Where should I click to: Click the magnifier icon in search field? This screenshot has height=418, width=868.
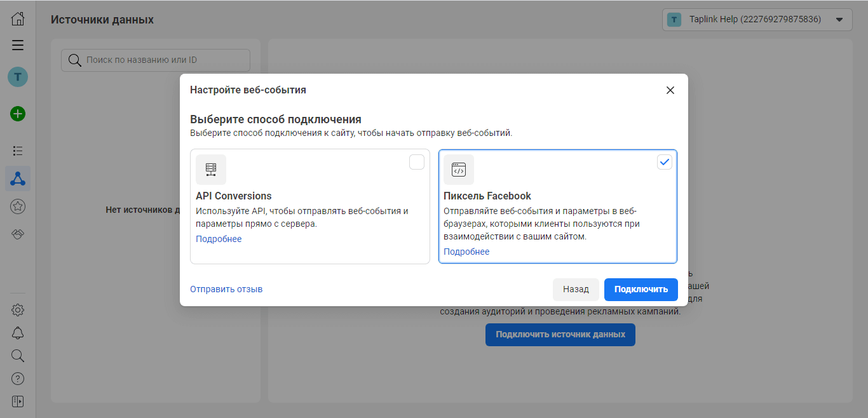[x=75, y=60]
